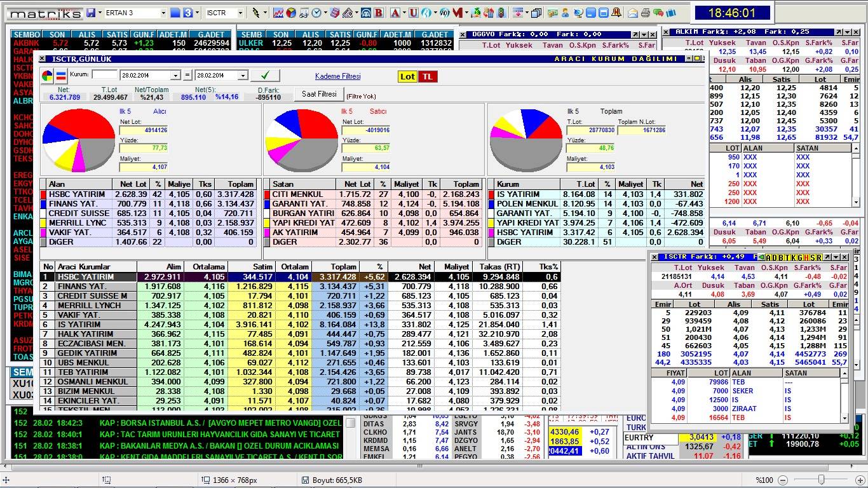Click the traffic light icon in toolbar
This screenshot has width=868, height=488.
pos(501,13)
